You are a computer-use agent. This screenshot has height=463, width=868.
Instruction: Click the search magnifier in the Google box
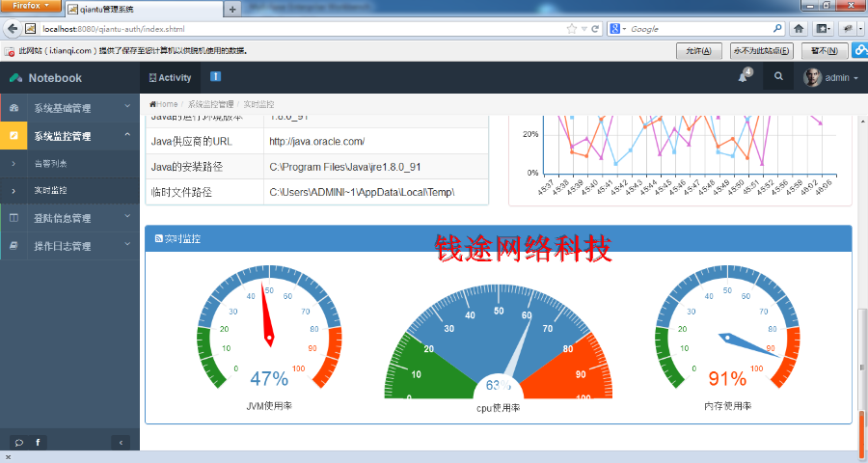point(777,28)
